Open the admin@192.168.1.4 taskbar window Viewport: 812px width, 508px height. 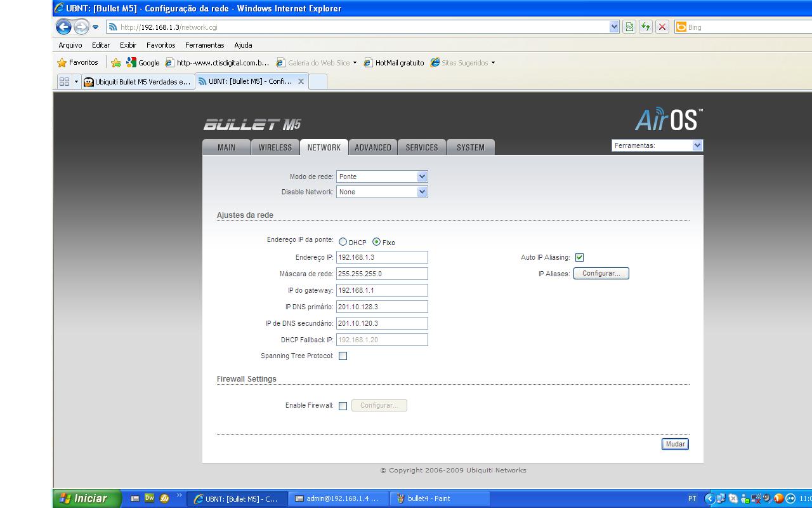(x=339, y=498)
